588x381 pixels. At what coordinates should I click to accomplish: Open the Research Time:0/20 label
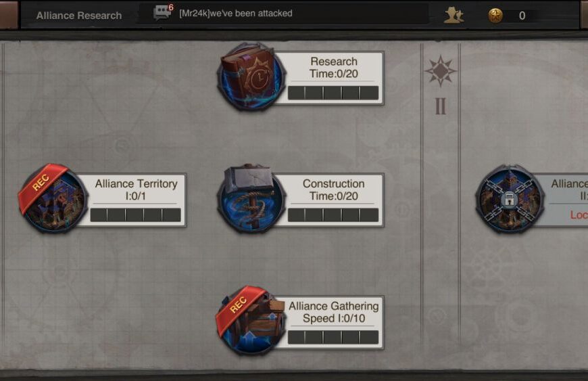pos(334,68)
